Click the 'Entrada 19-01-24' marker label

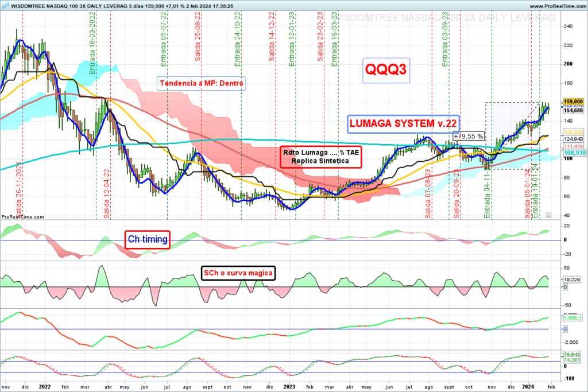[x=536, y=191]
